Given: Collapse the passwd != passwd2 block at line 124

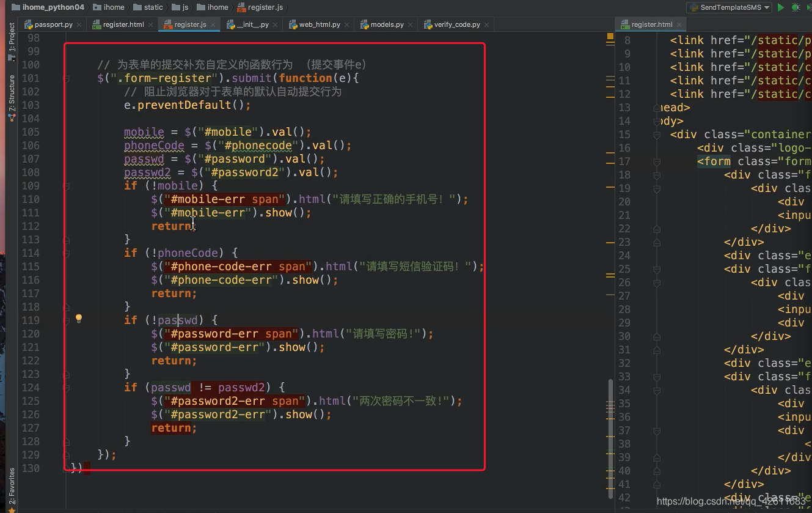Looking at the screenshot, I should [x=67, y=388].
